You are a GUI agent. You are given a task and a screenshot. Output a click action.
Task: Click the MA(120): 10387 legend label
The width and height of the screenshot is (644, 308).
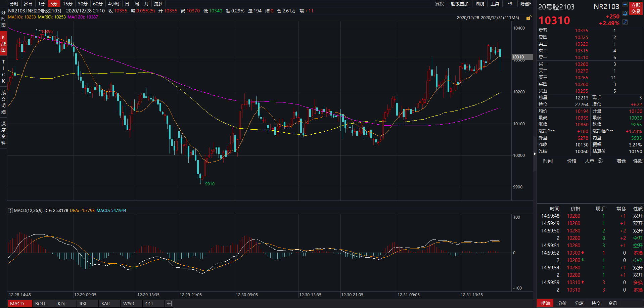pyautogui.click(x=83, y=17)
